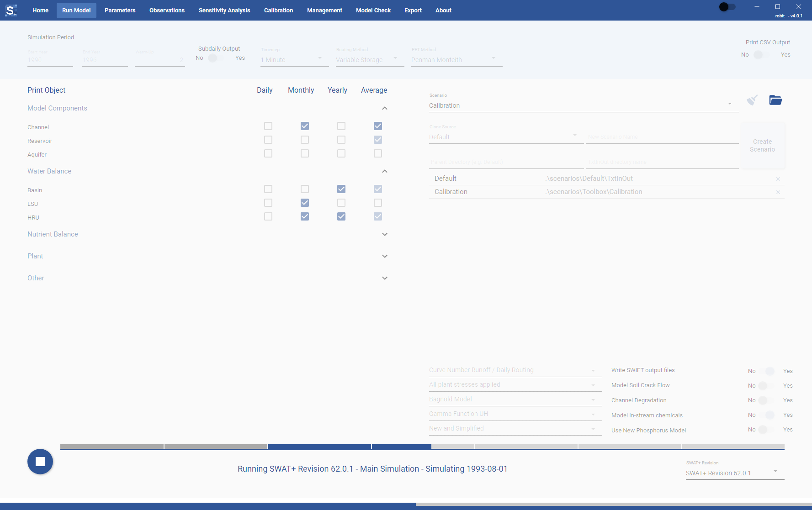Collapse the Water Balance section
The height and width of the screenshot is (510, 812).
(x=385, y=171)
